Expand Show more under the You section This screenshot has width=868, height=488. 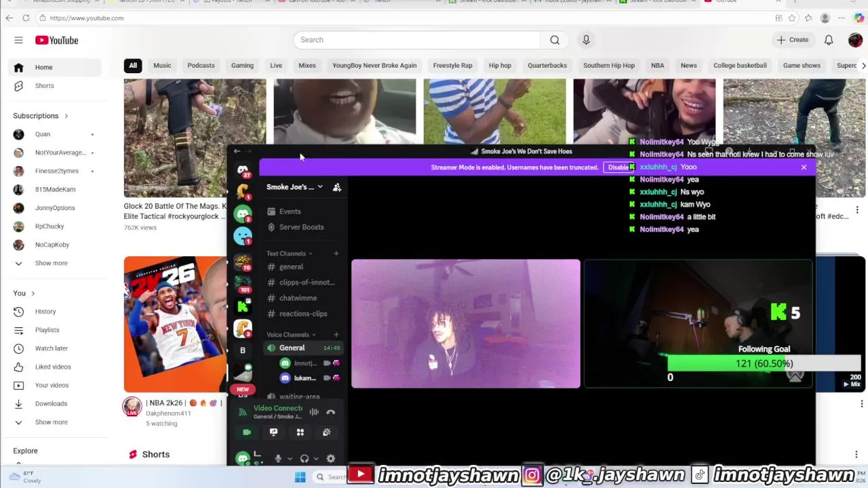(52, 422)
